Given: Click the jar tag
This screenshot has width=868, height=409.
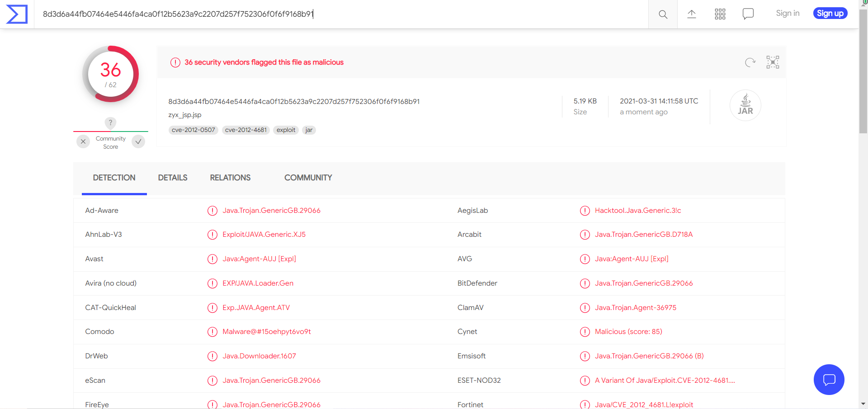Looking at the screenshot, I should pyautogui.click(x=309, y=130).
